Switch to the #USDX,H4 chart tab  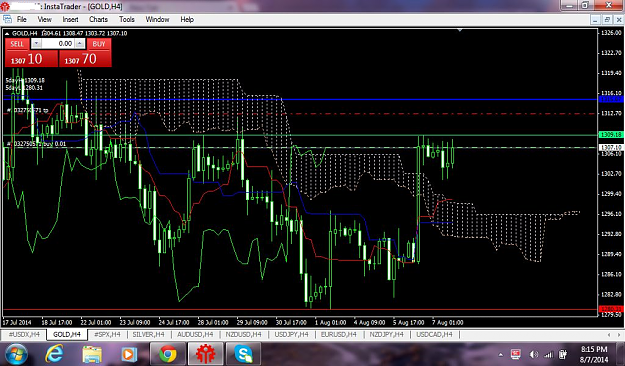coord(24,334)
